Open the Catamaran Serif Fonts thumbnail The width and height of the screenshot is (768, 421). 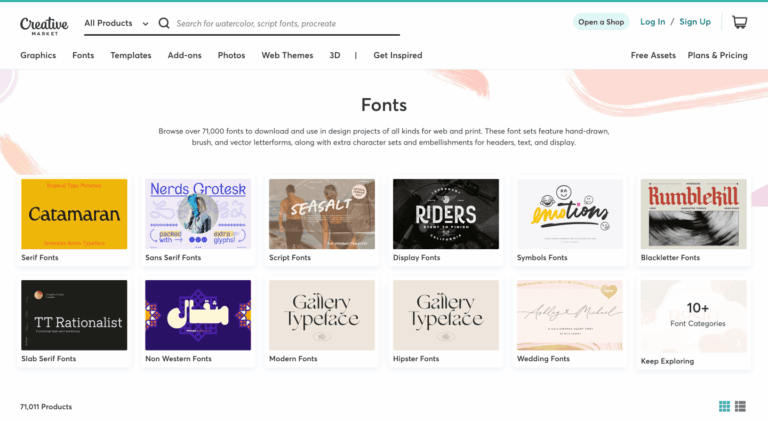tap(74, 214)
